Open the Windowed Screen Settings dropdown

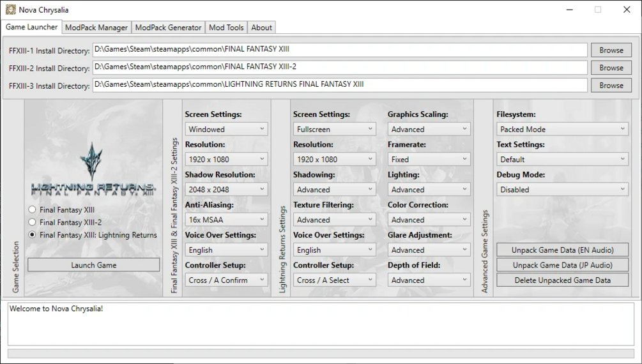226,129
